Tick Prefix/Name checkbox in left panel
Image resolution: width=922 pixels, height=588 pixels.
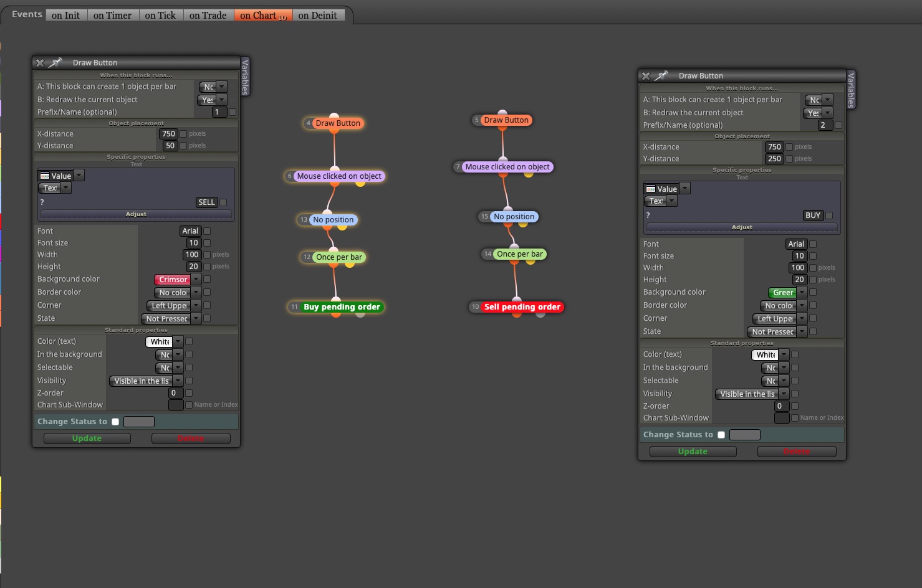233,112
